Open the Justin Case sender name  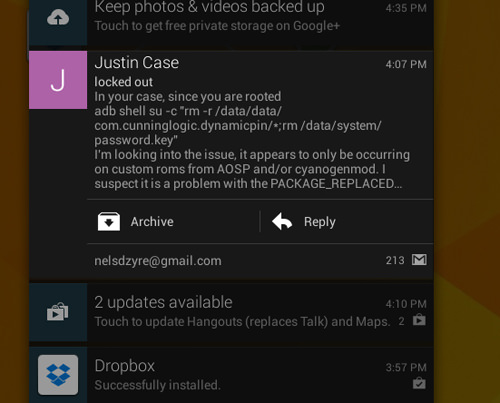tap(137, 63)
